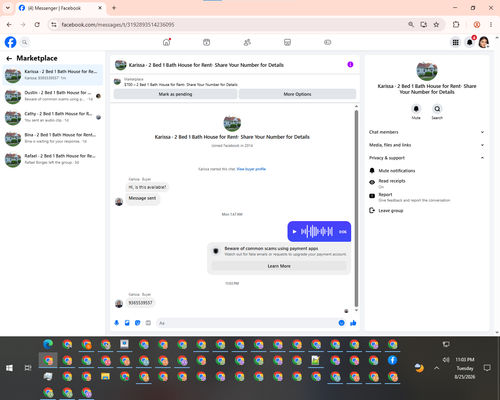Expand Media, files and links section
Screen dimensions: 500x400
coord(426,145)
